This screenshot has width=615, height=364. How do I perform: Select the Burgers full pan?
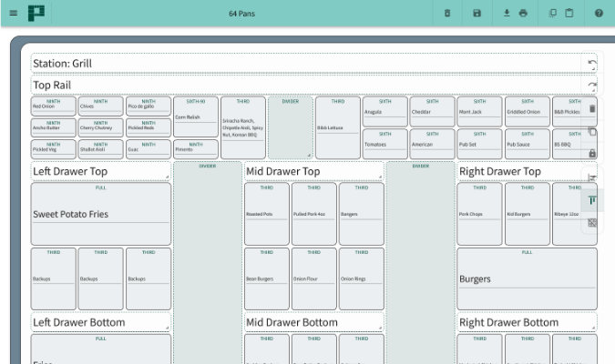pyautogui.click(x=527, y=278)
